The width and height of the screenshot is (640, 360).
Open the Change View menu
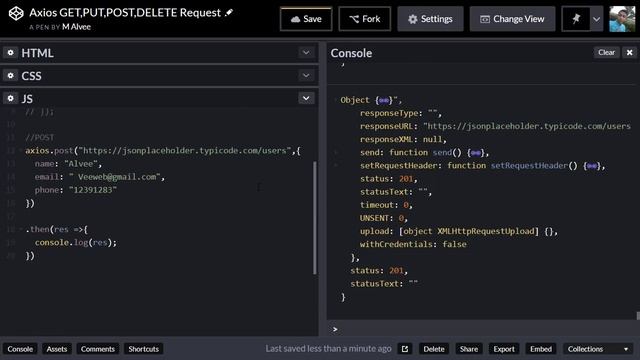[512, 19]
